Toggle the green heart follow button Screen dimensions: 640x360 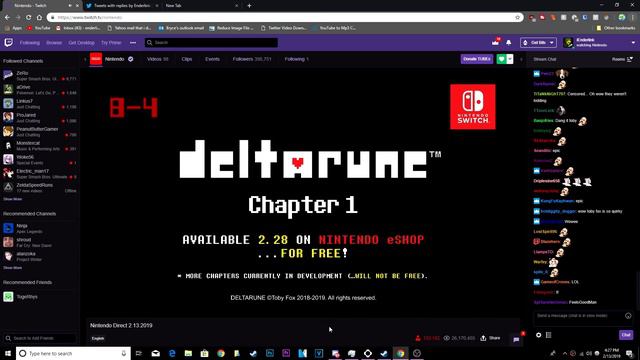pos(502,59)
